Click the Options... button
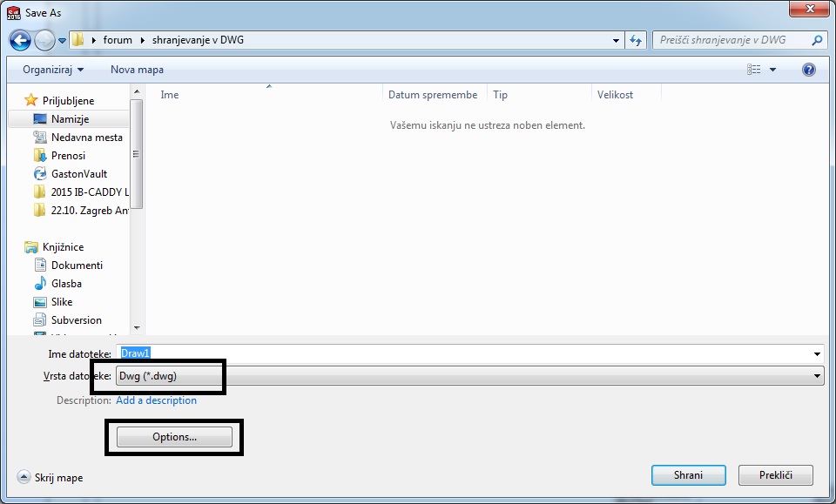 coord(174,437)
